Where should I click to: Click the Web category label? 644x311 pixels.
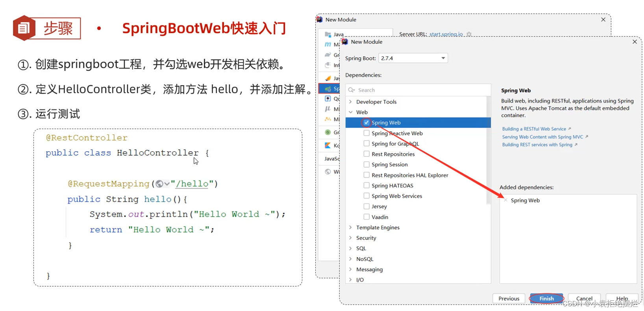(362, 112)
